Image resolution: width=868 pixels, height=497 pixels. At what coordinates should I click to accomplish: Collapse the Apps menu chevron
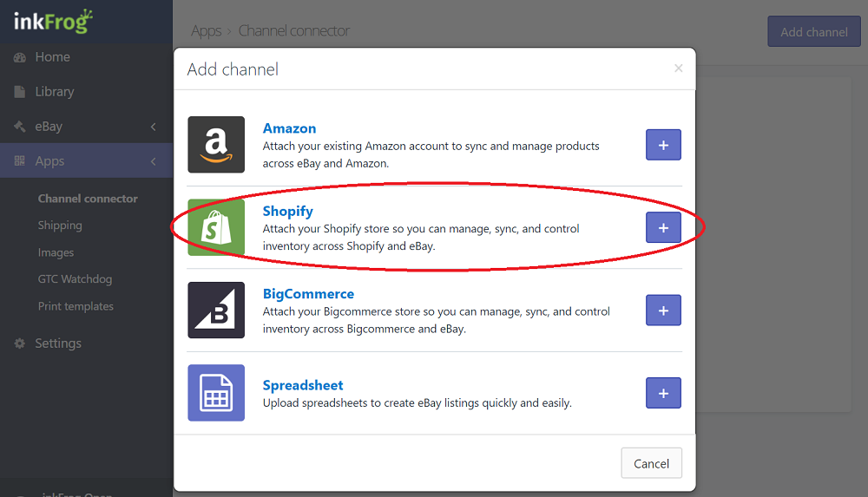click(x=154, y=161)
